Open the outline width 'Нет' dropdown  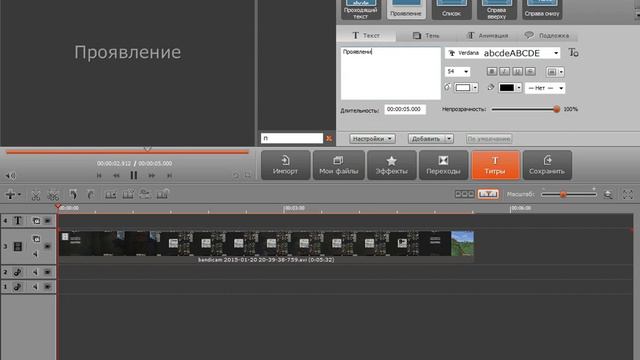[545, 88]
